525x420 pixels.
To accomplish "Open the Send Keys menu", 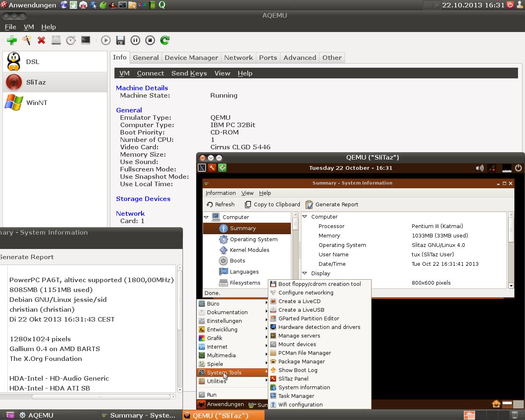I will point(189,73).
